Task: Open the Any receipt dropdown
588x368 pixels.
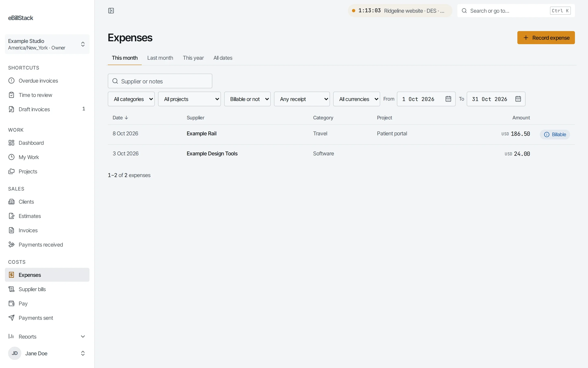Action: pyautogui.click(x=302, y=99)
